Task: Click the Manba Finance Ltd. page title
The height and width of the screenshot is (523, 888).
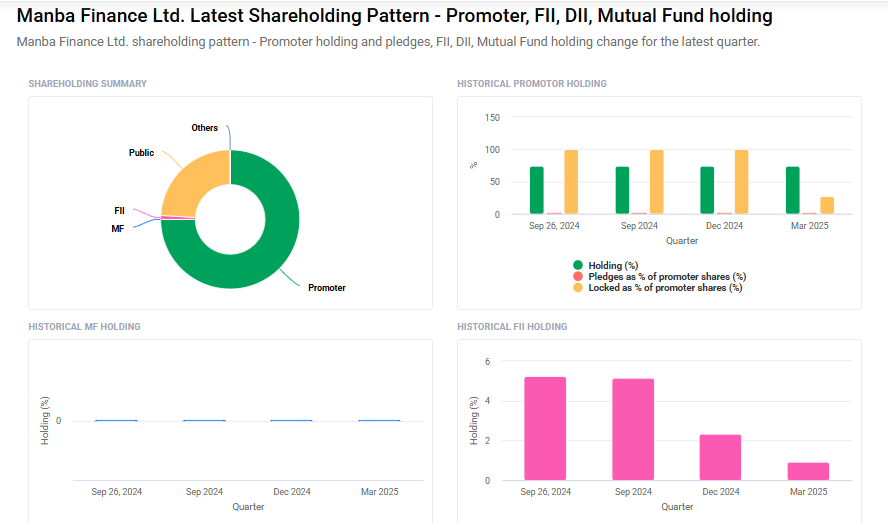Action: point(394,16)
